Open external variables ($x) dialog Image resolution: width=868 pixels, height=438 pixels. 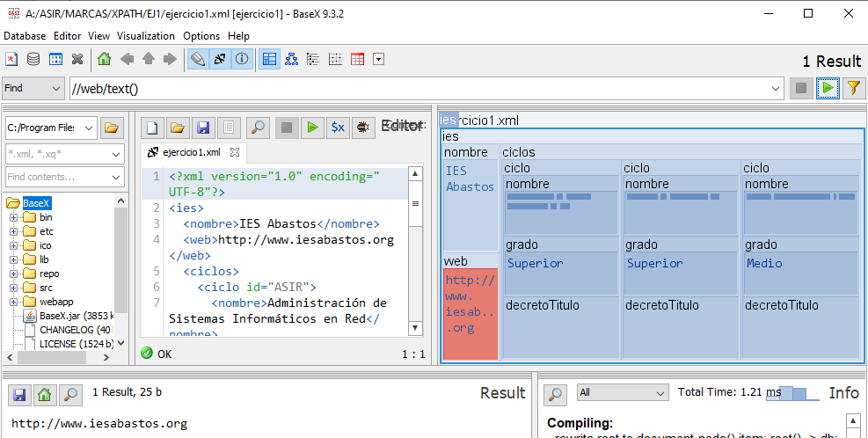tap(337, 128)
